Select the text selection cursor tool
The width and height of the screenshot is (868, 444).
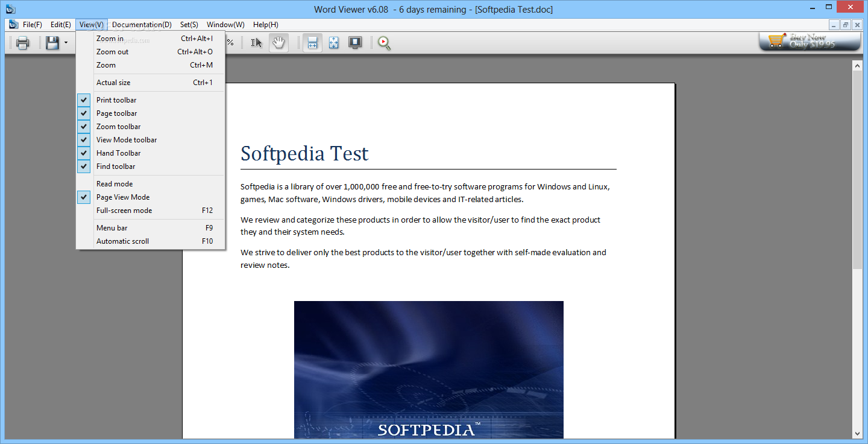[257, 43]
